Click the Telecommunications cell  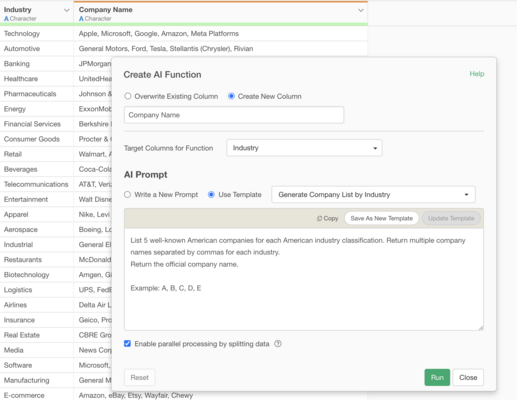click(37, 184)
